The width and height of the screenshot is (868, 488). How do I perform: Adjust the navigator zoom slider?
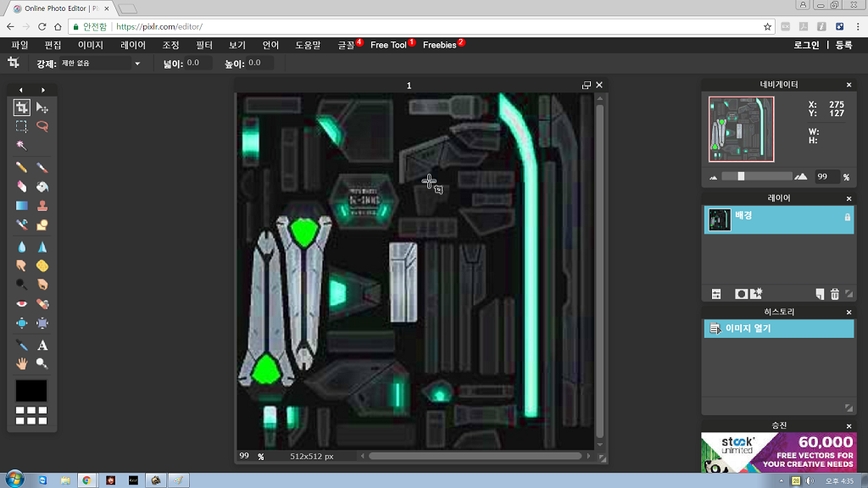point(741,176)
